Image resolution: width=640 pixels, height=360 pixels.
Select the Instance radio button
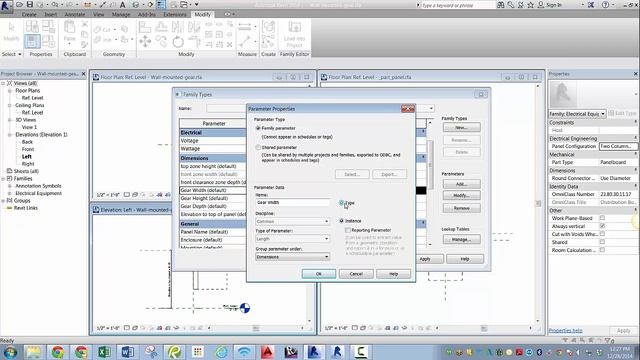[342, 221]
